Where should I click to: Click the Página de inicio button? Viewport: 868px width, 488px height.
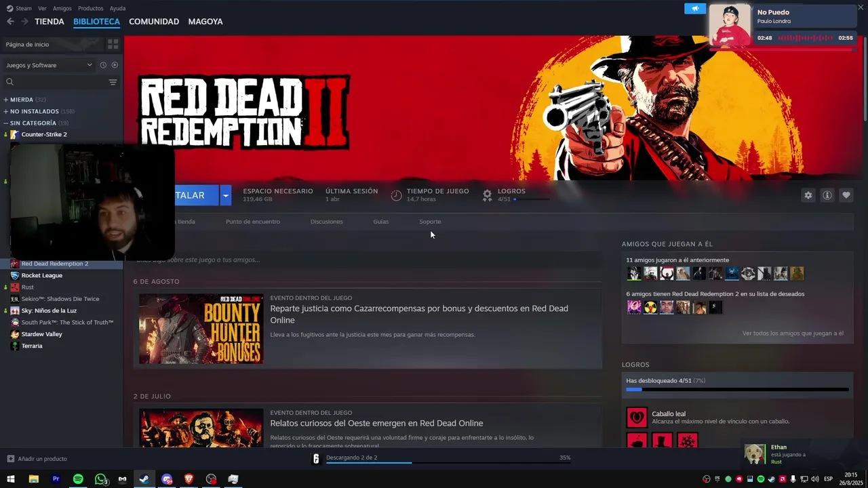click(x=53, y=44)
